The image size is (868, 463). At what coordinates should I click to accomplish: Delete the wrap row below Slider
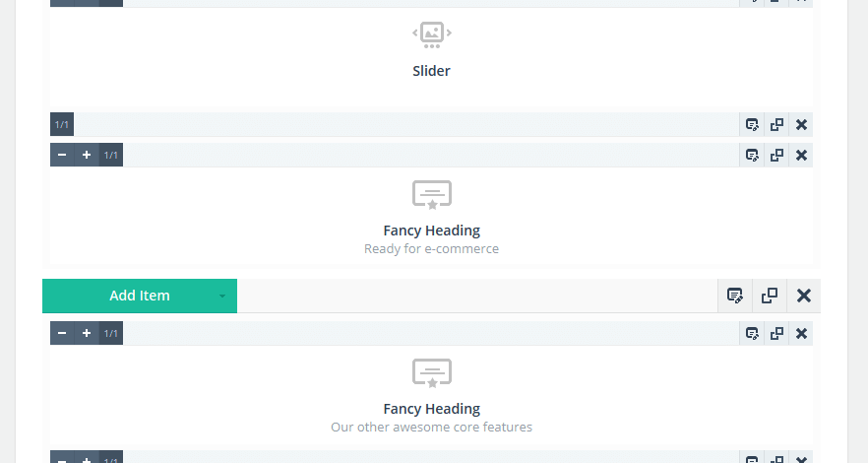pos(801,124)
